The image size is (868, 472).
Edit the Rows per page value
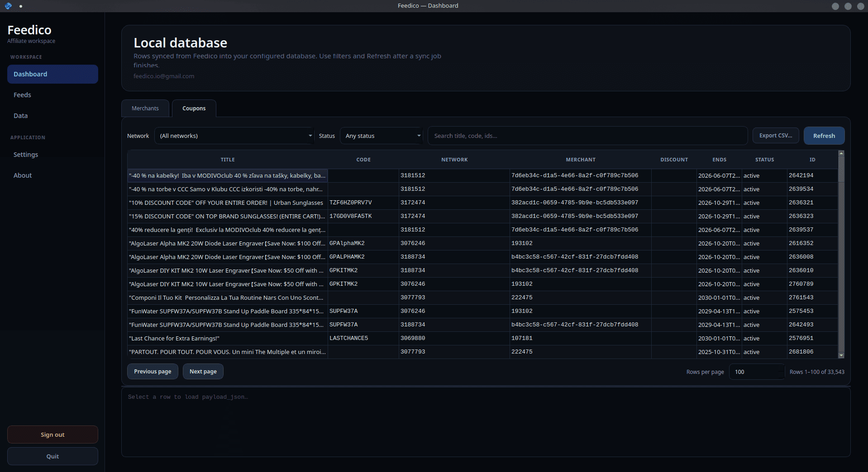(x=757, y=372)
